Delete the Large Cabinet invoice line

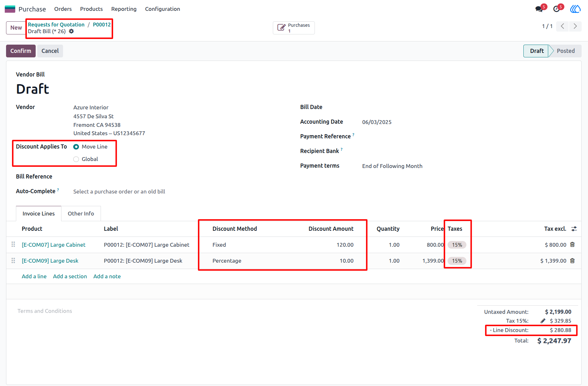pos(572,244)
